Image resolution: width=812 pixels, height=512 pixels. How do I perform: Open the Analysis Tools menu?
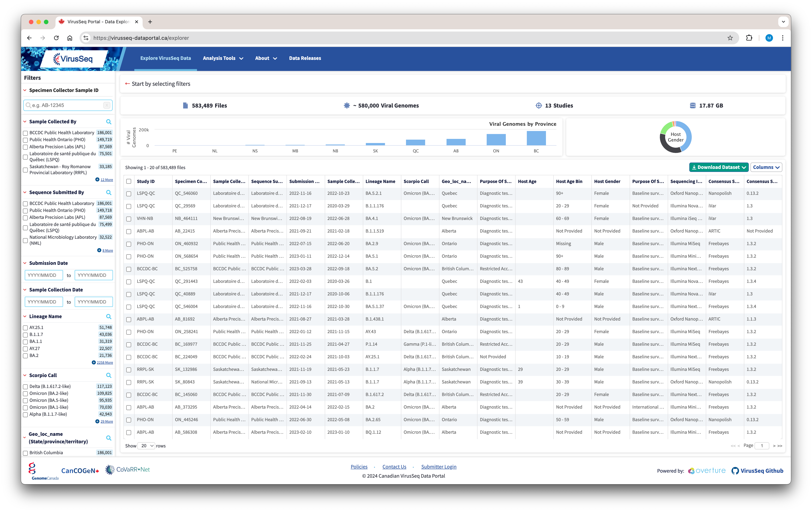tap(223, 58)
